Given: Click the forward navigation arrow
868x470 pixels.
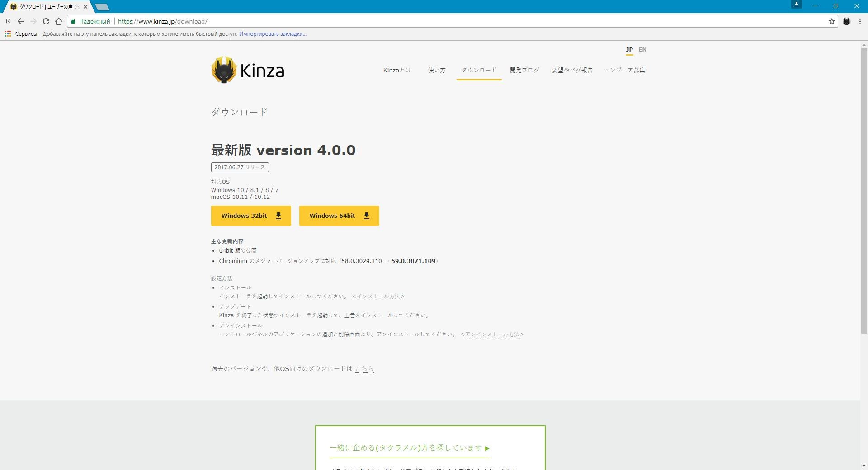Looking at the screenshot, I should click(33, 21).
